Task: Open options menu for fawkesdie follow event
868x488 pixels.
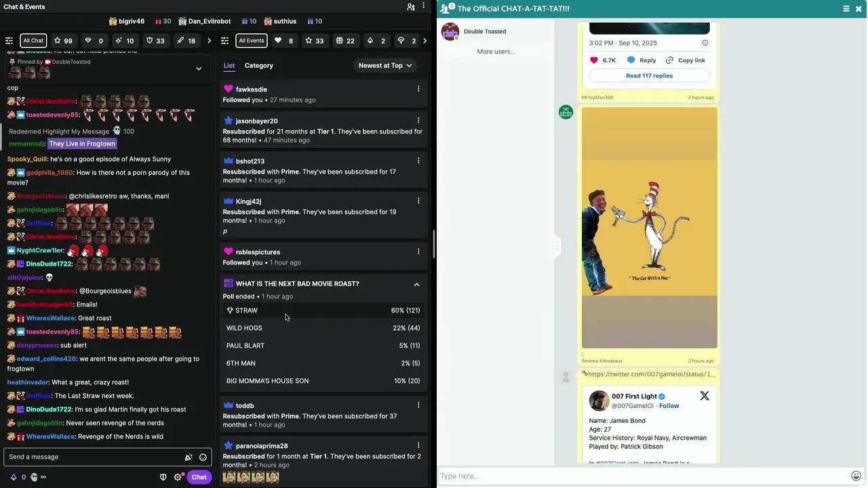Action: pyautogui.click(x=418, y=89)
